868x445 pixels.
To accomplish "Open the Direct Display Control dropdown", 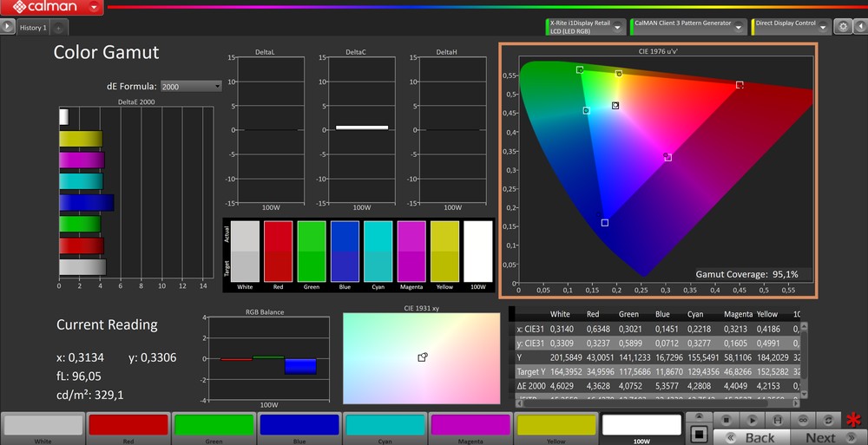I will [824, 27].
